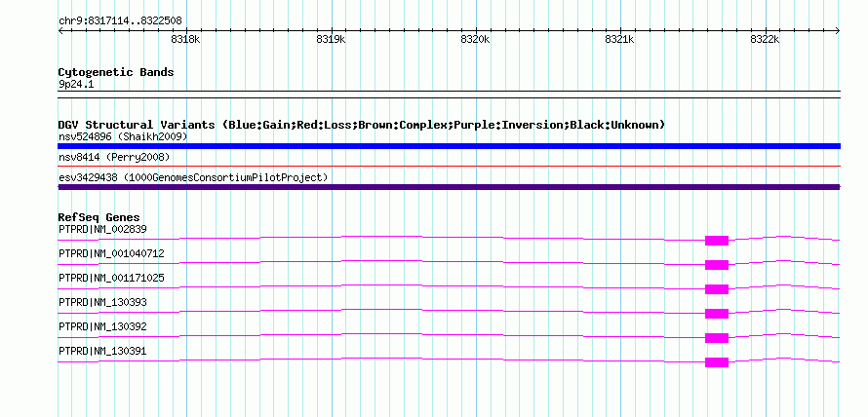Viewport: 868px width, 417px height.
Task: Click the 8319k ruler position label
Action: [x=331, y=39]
